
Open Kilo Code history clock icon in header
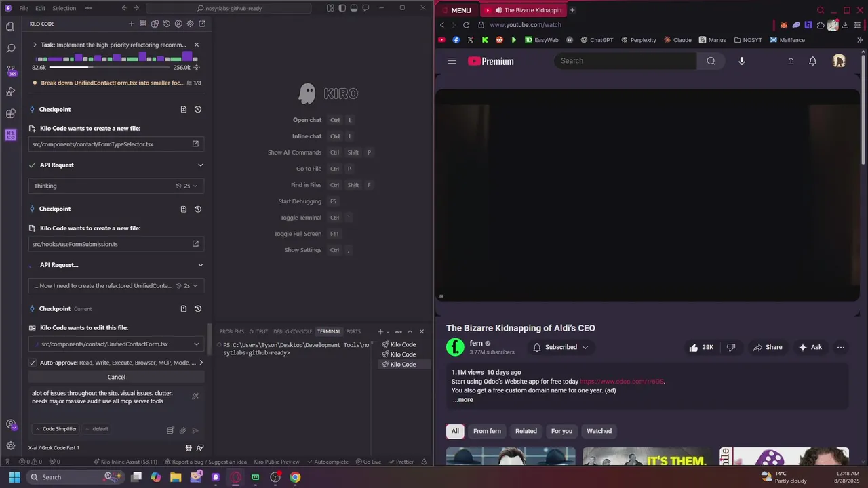(167, 24)
